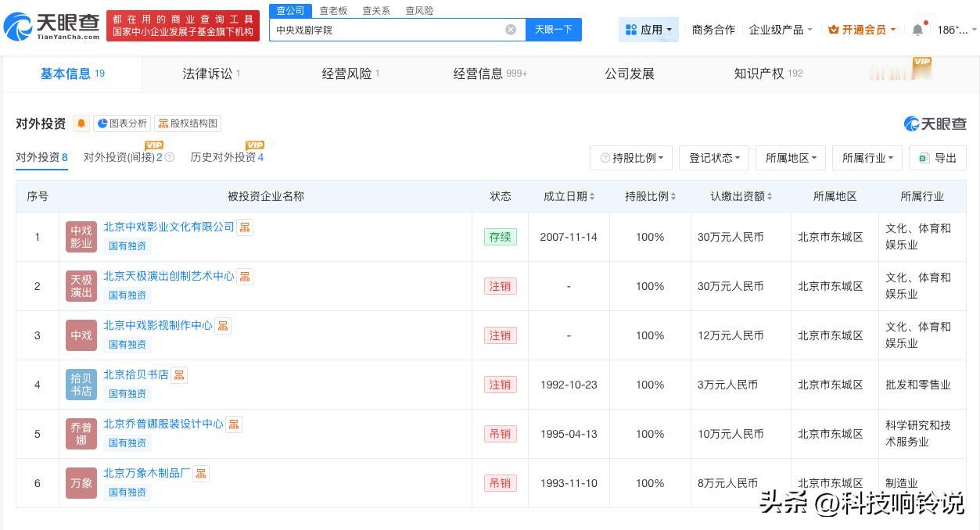Export table with 导出 button
The height and width of the screenshot is (530, 980).
coord(938,158)
